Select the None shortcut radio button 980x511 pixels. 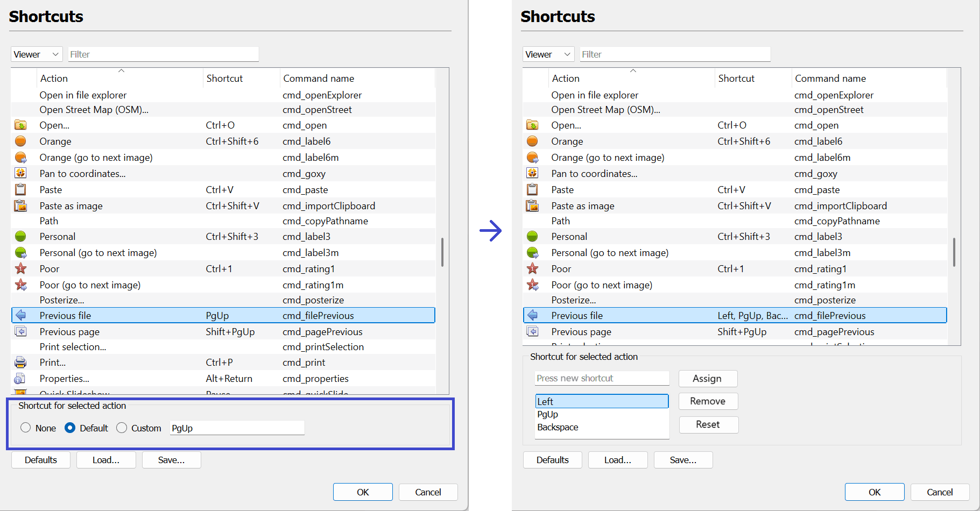click(26, 428)
